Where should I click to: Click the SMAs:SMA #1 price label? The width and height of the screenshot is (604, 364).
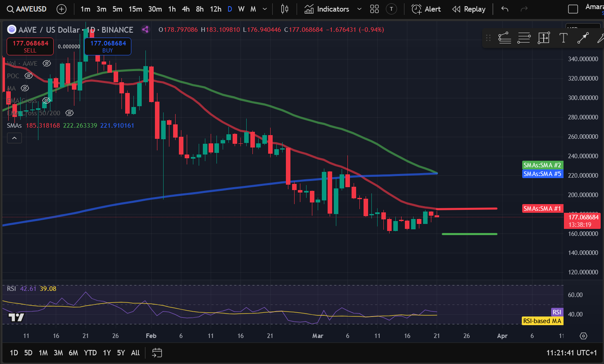coord(542,209)
